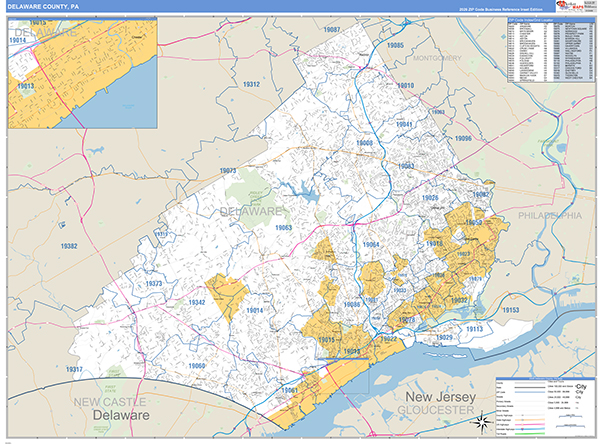This screenshot has width=600, height=444.
Task: Click ZIP code label 19096
Action: [463, 138]
